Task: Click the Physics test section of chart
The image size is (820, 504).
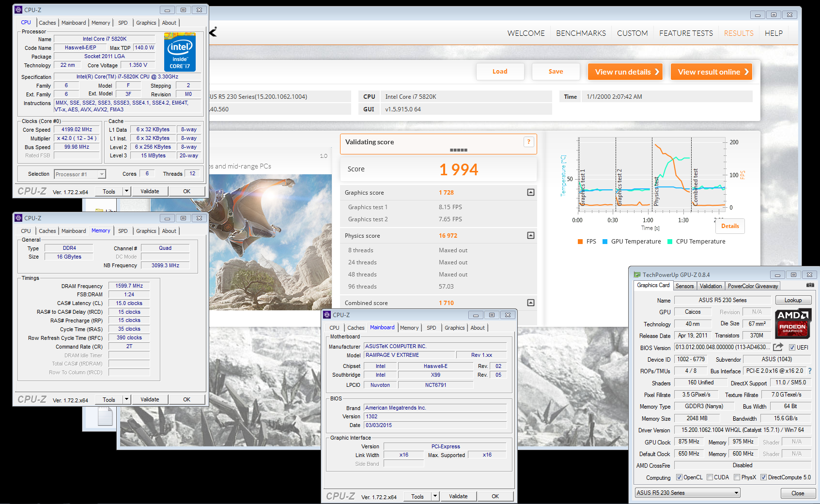Action: tap(672, 174)
